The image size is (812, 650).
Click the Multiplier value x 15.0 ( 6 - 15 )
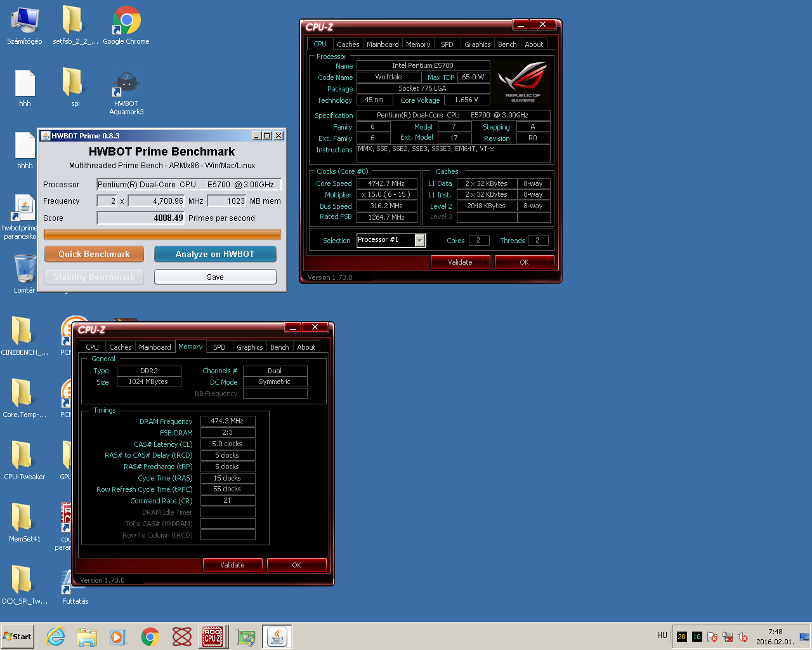[x=386, y=194]
